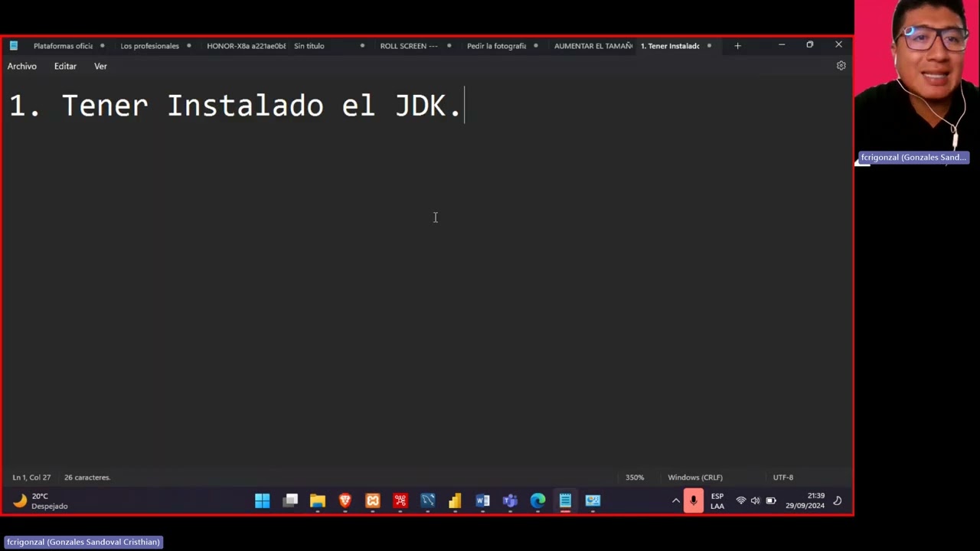Open Task View in taskbar
Screen dimensions: 980x551
point(290,501)
